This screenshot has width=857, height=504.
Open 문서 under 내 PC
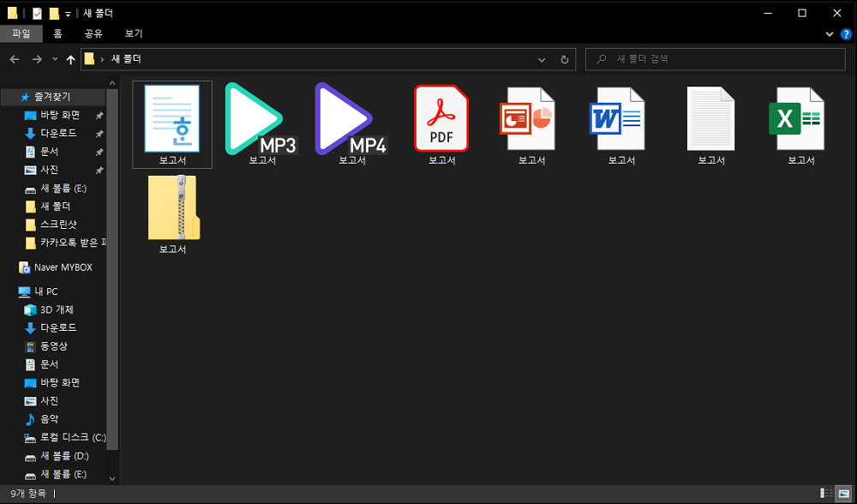coord(49,364)
